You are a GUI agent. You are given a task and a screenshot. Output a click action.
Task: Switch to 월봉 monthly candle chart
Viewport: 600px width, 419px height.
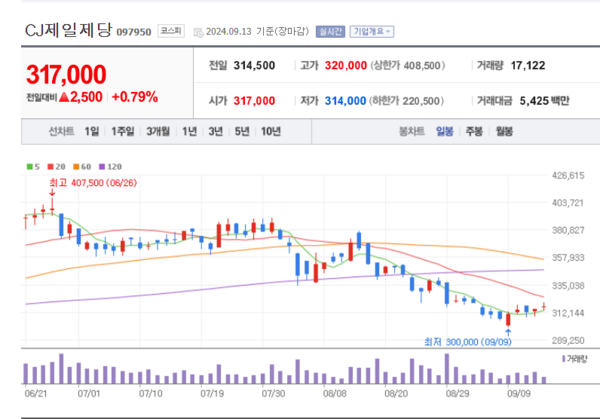click(x=504, y=132)
